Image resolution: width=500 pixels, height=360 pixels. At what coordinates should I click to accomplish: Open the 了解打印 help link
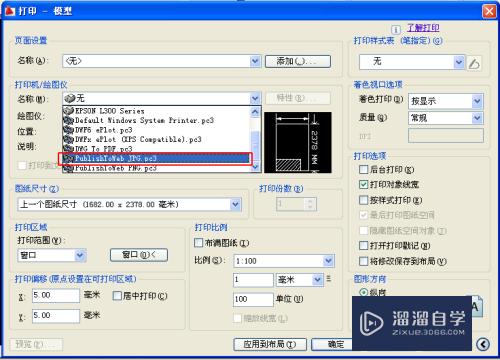click(x=423, y=28)
